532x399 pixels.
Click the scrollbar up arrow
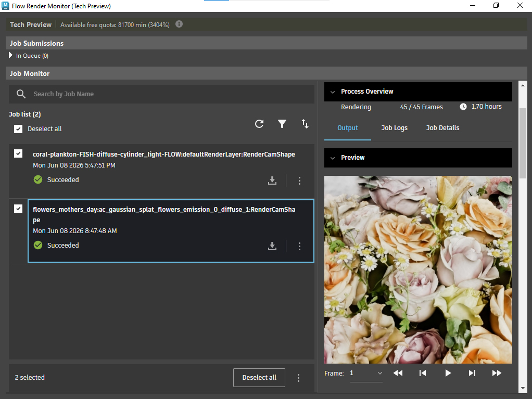523,85
